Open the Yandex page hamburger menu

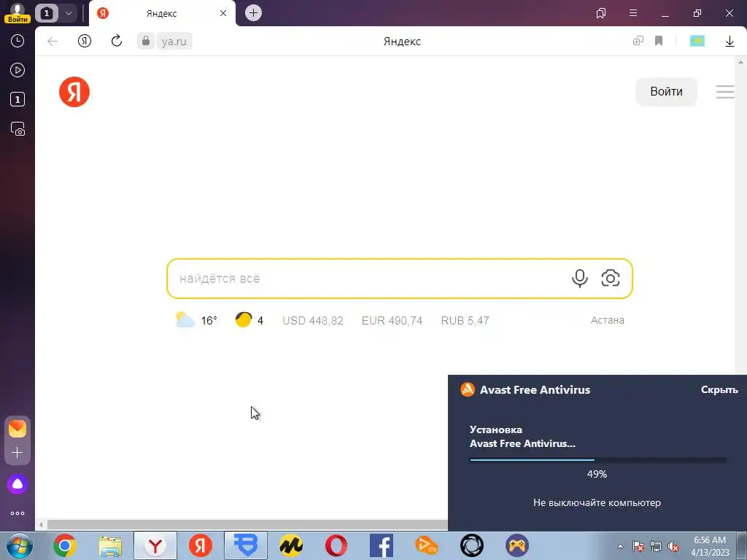point(724,91)
